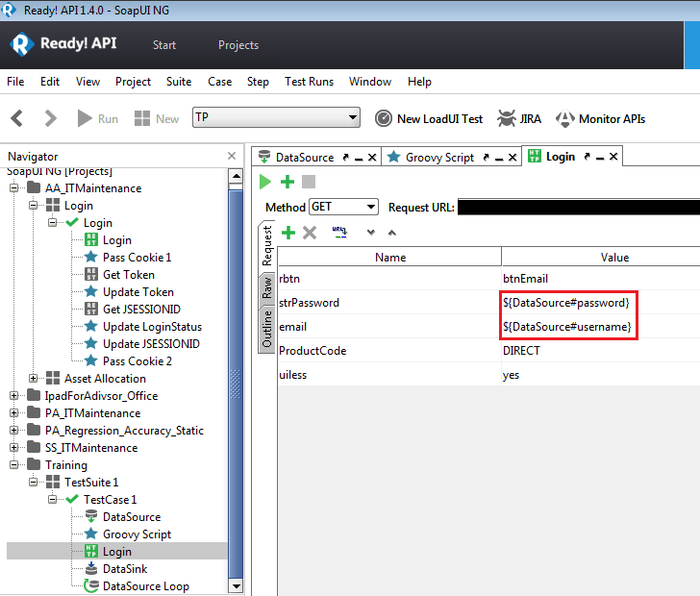Switch to the DataSource editor tab
Screen dimensions: 700x596
305,157
